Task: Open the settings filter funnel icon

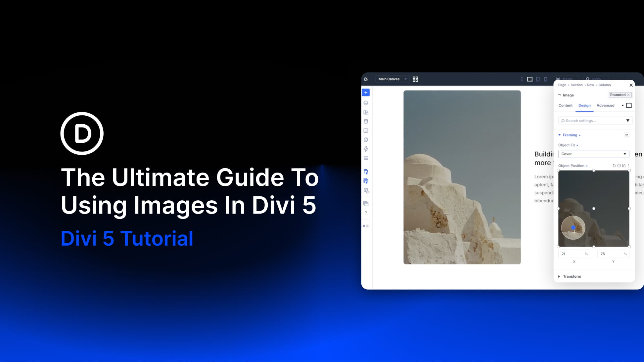Action: tap(628, 121)
